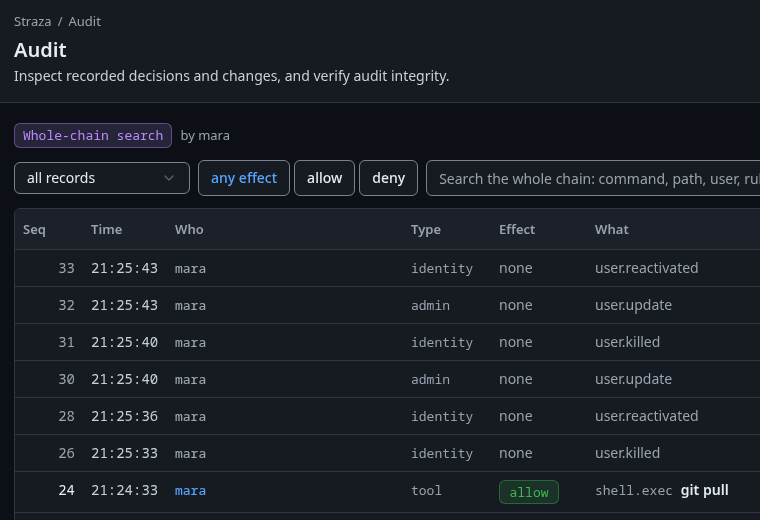Select the 'any effect' filter

244,178
